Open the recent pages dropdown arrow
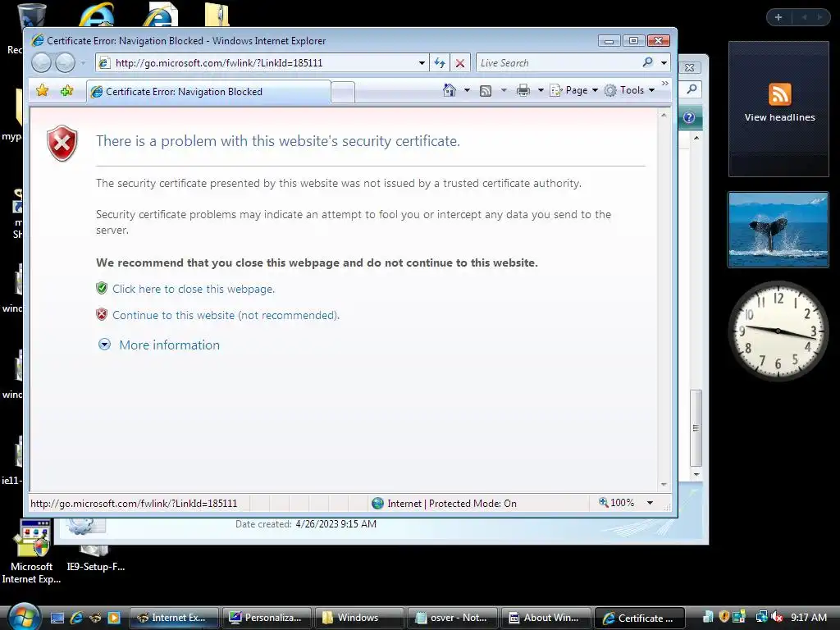 point(83,63)
